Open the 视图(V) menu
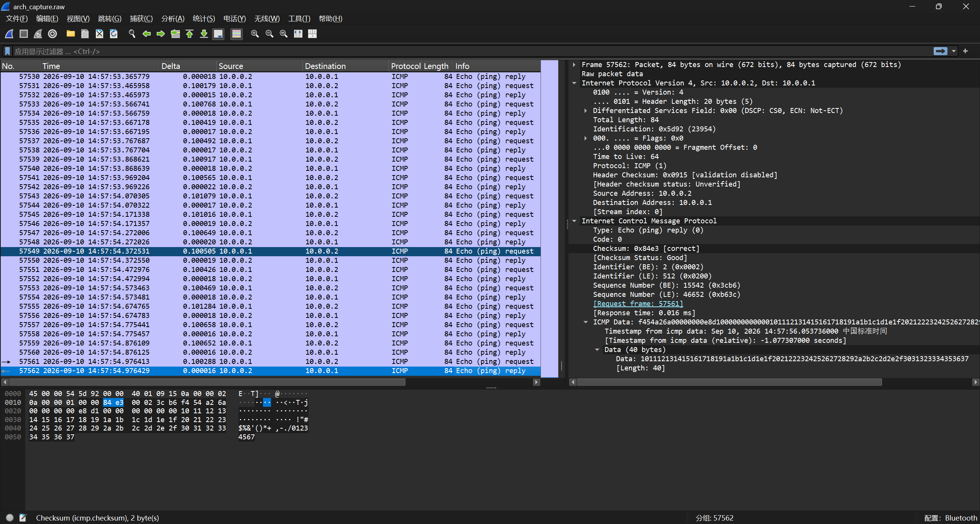Image resolution: width=980 pixels, height=524 pixels. 78,18
